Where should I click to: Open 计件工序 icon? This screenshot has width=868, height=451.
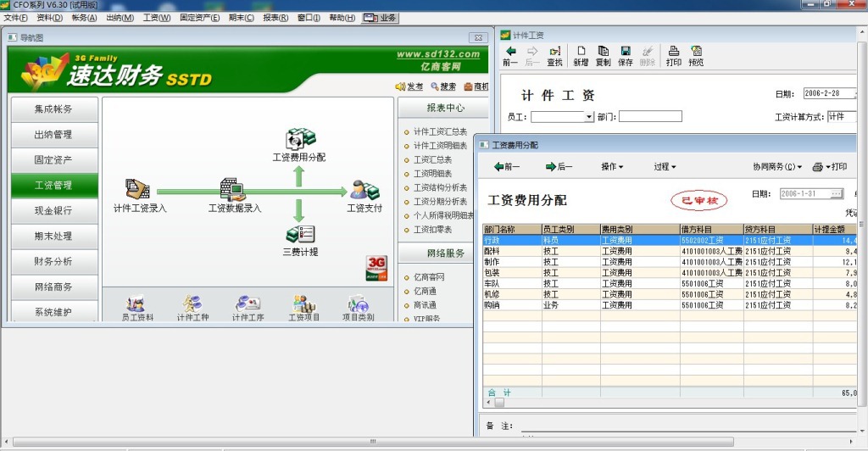(x=248, y=303)
